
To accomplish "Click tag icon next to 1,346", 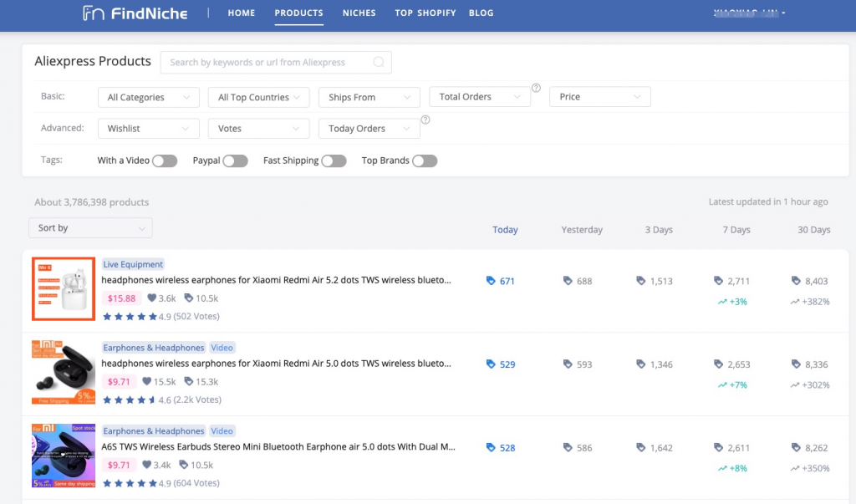I will tap(641, 364).
